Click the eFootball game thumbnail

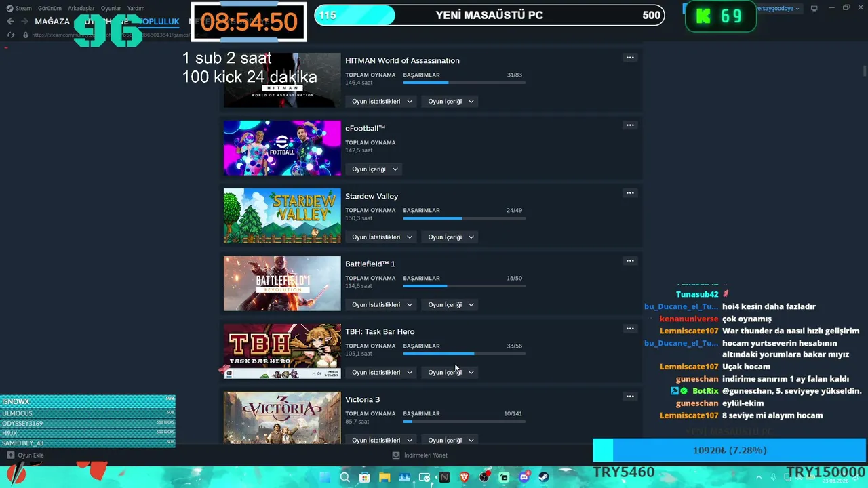[282, 148]
